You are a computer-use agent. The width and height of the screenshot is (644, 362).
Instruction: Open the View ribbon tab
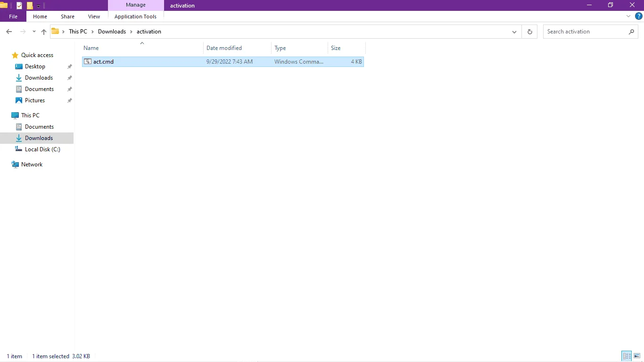[94, 16]
